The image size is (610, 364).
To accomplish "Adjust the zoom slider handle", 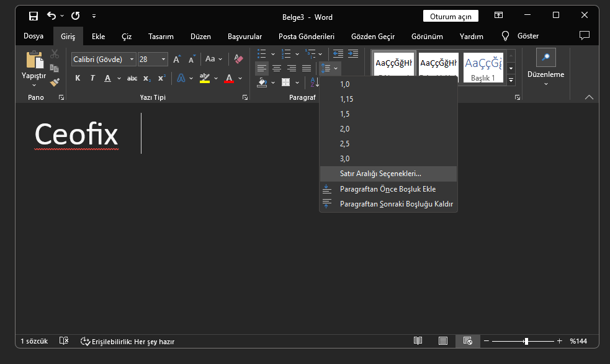I will (526, 341).
